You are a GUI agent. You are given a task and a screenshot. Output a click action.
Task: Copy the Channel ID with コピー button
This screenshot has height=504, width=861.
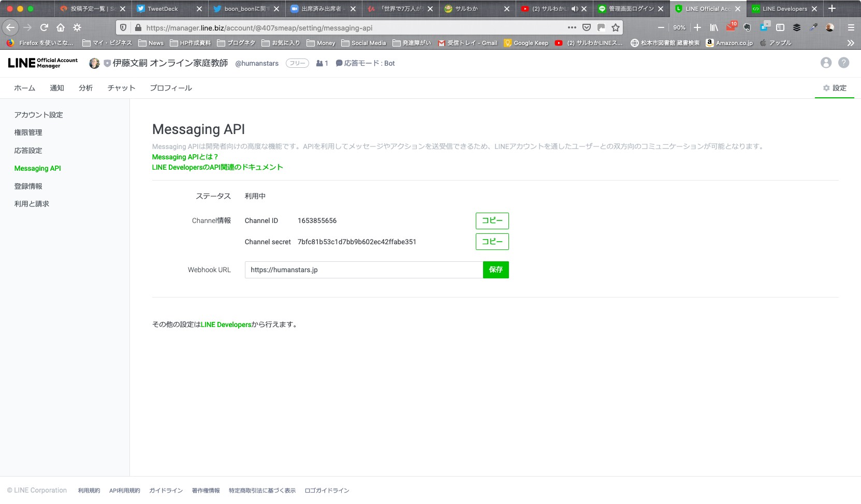[x=492, y=221]
